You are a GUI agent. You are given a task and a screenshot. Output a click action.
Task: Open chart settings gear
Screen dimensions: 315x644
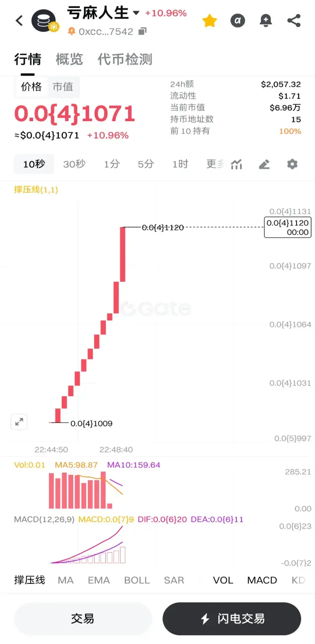point(292,164)
